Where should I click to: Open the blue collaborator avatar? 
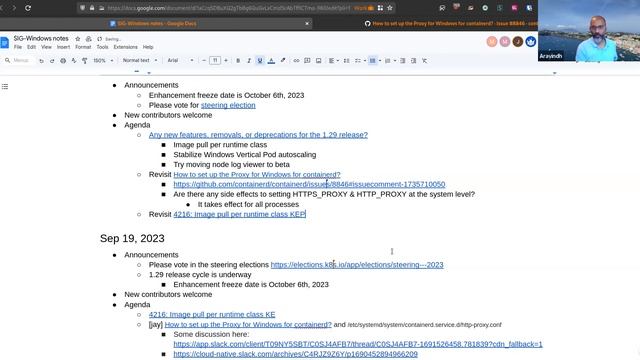tap(530, 41)
